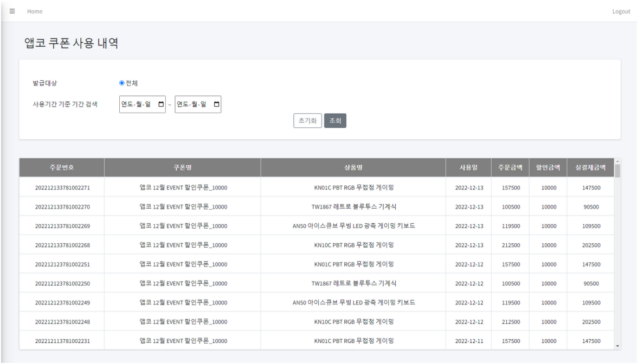This screenshot has height=364, width=638.
Task: Click the 할인금액 column header
Action: click(x=548, y=167)
